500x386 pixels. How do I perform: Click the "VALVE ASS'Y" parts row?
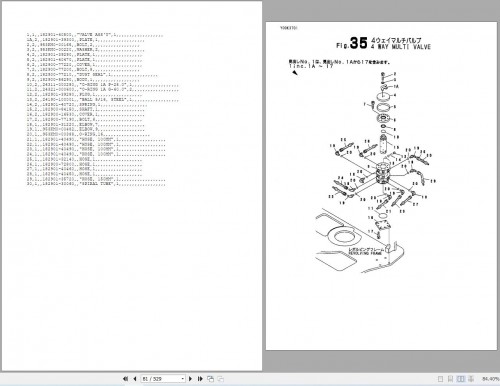95,35
